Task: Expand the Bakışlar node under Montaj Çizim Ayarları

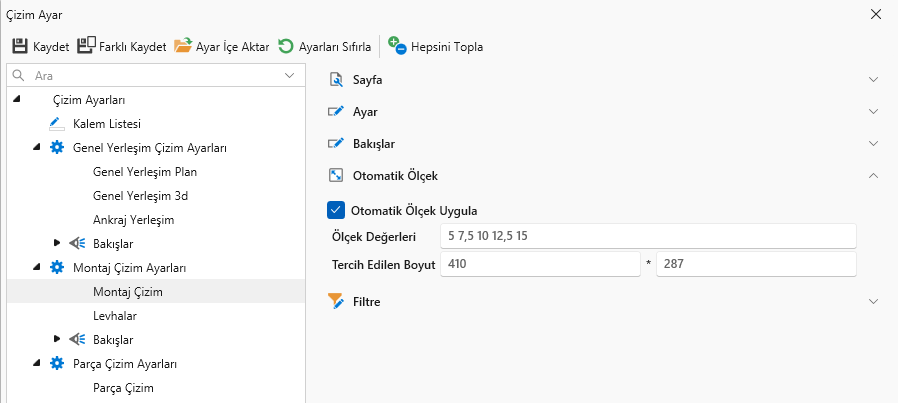Action: [56, 340]
